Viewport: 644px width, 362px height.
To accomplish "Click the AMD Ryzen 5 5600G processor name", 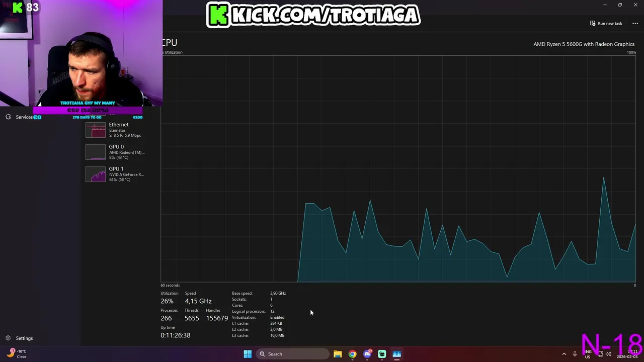I will 584,44.
